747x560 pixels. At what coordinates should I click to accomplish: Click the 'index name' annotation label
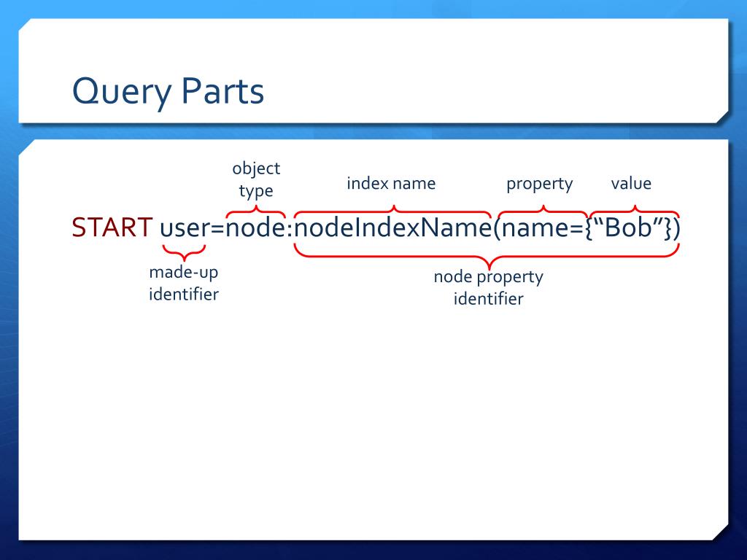pos(391,183)
